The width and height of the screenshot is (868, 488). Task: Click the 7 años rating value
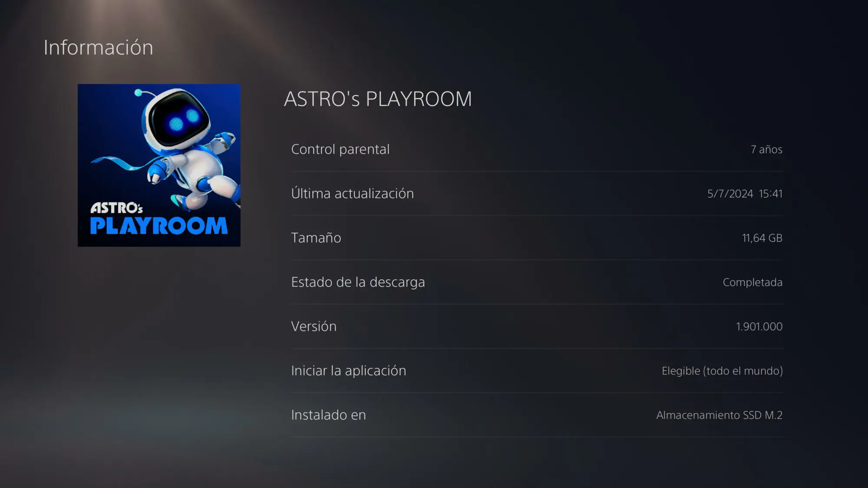point(766,150)
